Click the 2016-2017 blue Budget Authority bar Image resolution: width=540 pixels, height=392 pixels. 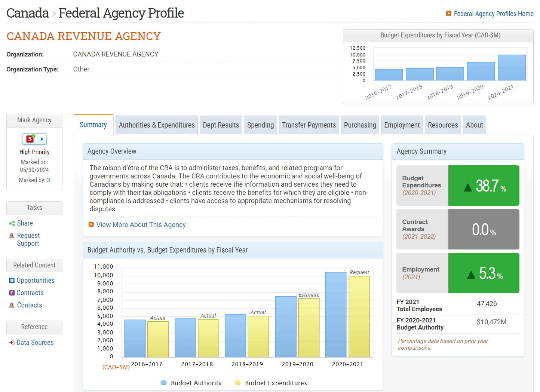click(135, 339)
